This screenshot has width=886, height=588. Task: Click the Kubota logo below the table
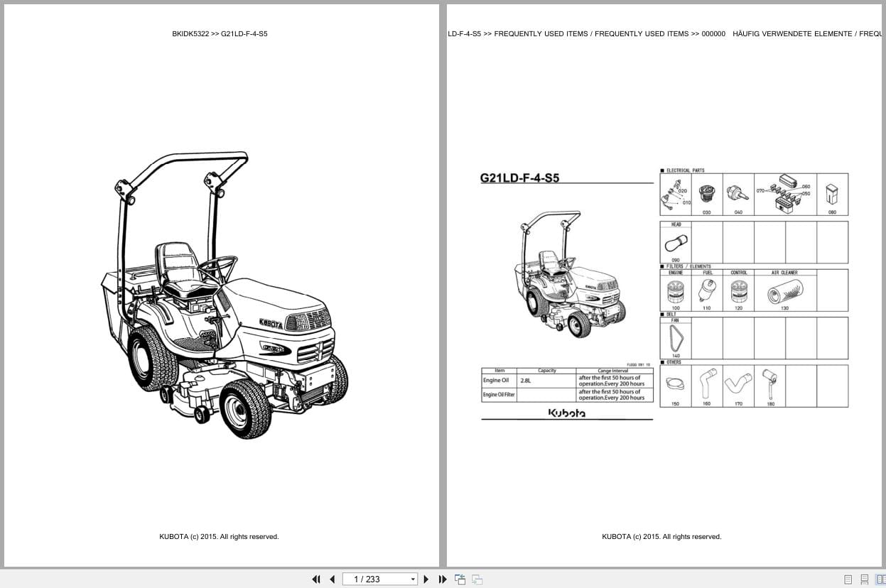pos(567,413)
